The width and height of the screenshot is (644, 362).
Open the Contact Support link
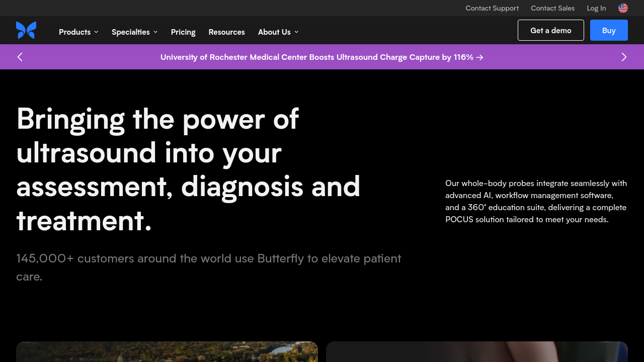click(492, 8)
